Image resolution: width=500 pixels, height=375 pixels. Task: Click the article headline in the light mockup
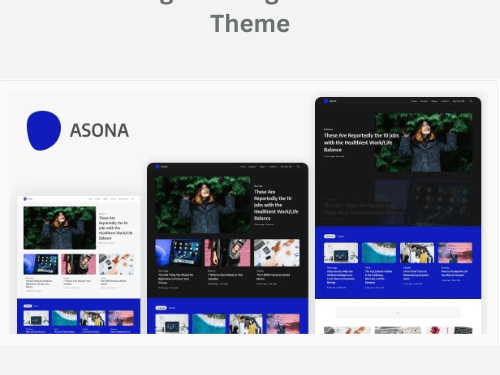coord(115,228)
